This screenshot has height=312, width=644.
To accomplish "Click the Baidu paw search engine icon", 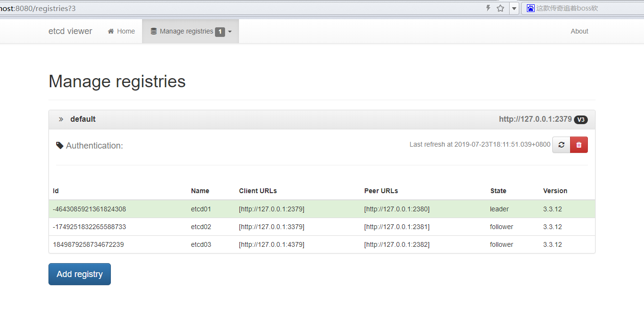I will click(x=530, y=8).
